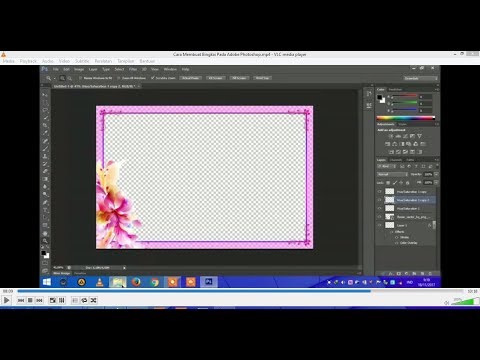Choose Zoom Out mode in options bar
The width and height of the screenshot is (480, 360).
coord(70,78)
